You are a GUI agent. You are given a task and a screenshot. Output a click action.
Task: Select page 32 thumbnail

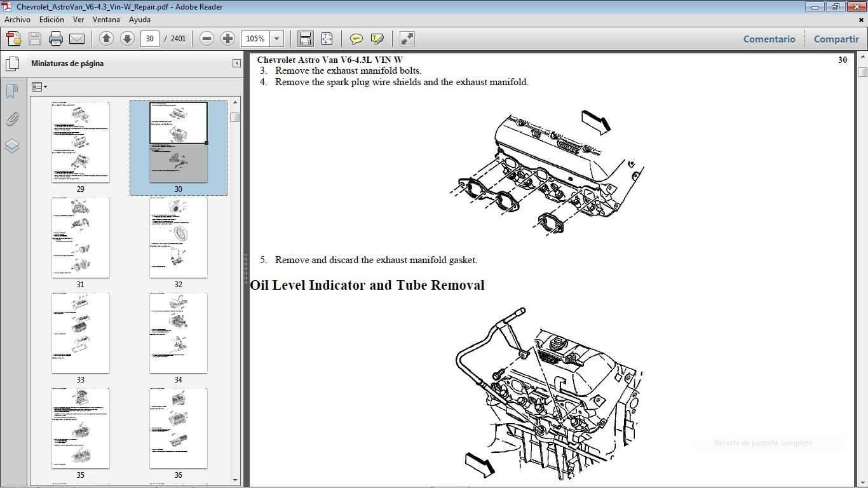coord(178,238)
